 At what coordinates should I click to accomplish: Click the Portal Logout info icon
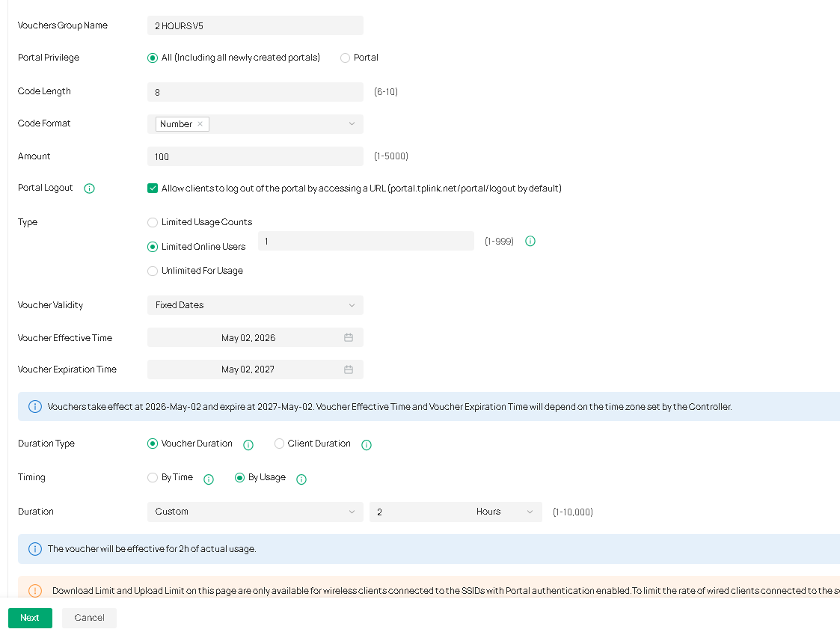[90, 188]
